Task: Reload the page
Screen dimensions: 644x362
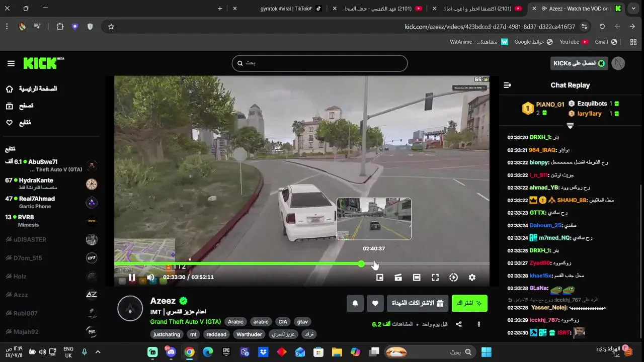Action: click(602, 27)
